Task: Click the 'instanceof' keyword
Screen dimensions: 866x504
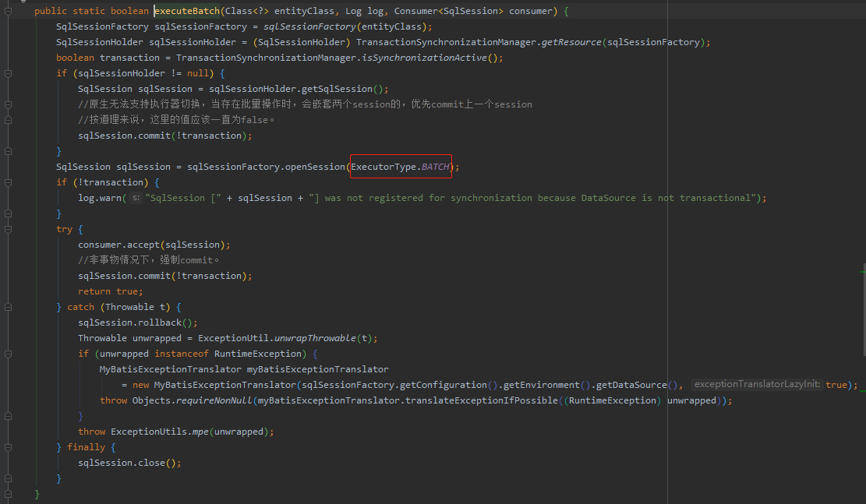Action: tap(181, 354)
